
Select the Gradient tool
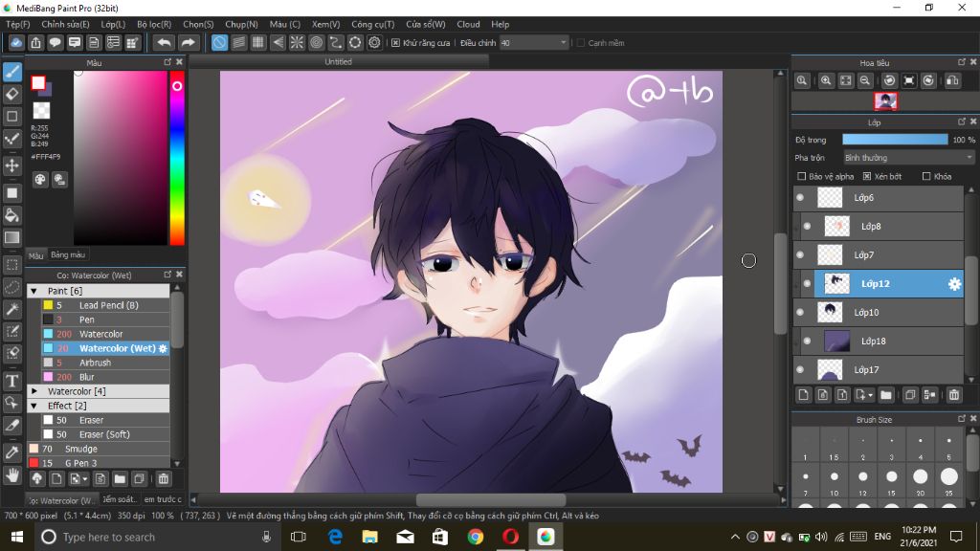tap(11, 237)
